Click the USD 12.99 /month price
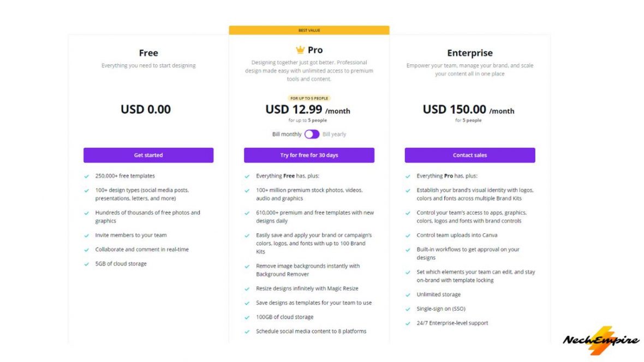 pyautogui.click(x=308, y=110)
